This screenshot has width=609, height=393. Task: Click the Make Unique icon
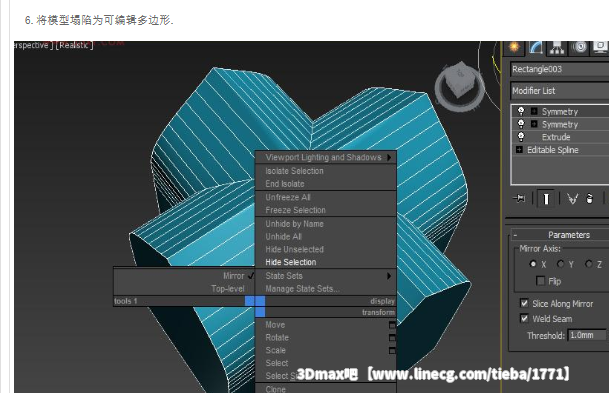pyautogui.click(x=572, y=199)
